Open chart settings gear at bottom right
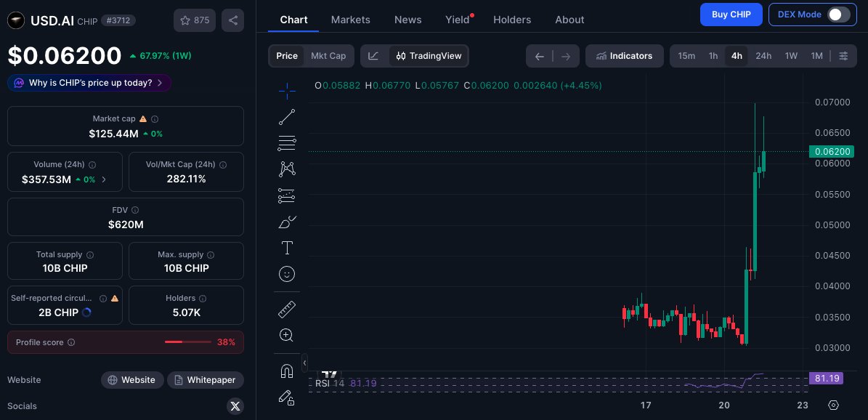Screen dimensions: 868x420 [x=834, y=405]
